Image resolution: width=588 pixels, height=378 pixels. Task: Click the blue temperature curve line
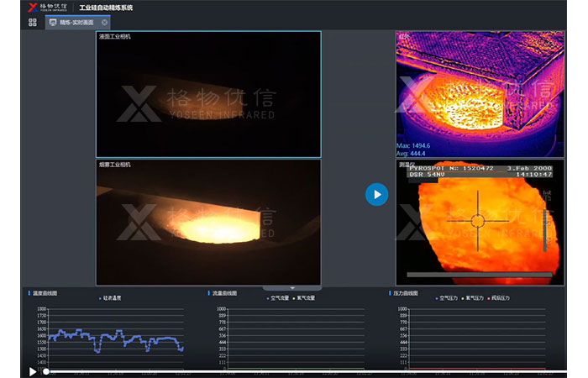pos(116,340)
